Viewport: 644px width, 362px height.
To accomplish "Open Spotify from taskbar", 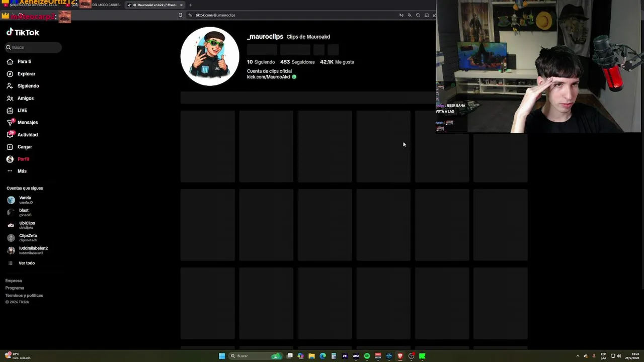I will pyautogui.click(x=367, y=356).
